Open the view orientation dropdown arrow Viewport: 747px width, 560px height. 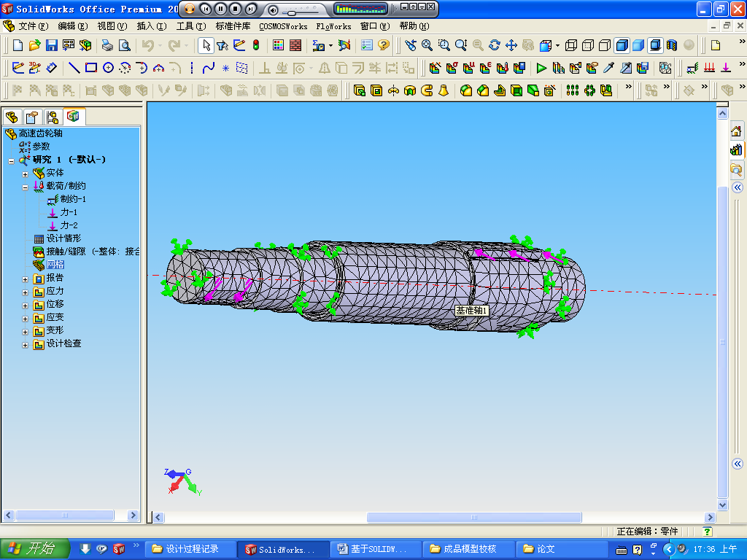click(x=557, y=45)
